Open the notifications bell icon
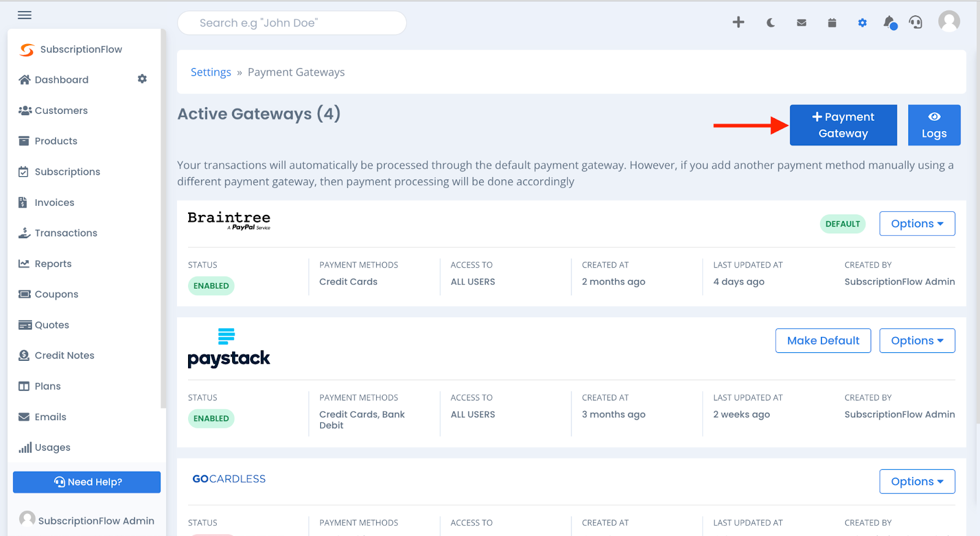 coord(890,23)
